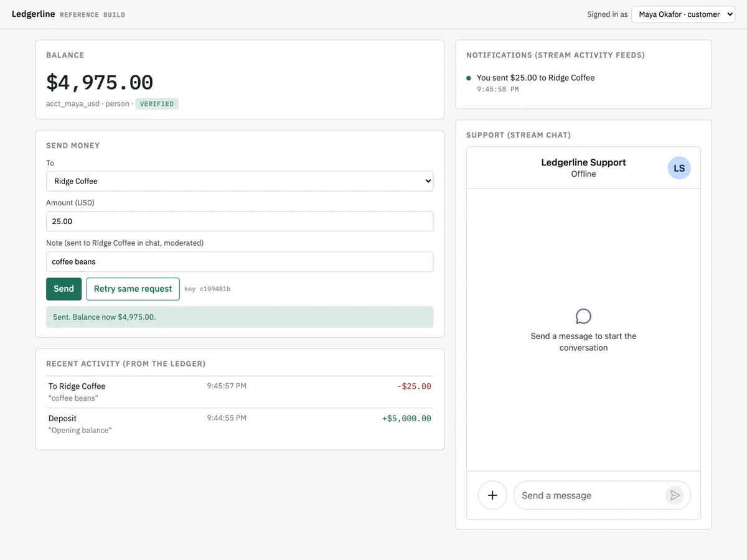This screenshot has height=560, width=747.
Task: Click the "Opening balance" note
Action: pyautogui.click(x=80, y=431)
